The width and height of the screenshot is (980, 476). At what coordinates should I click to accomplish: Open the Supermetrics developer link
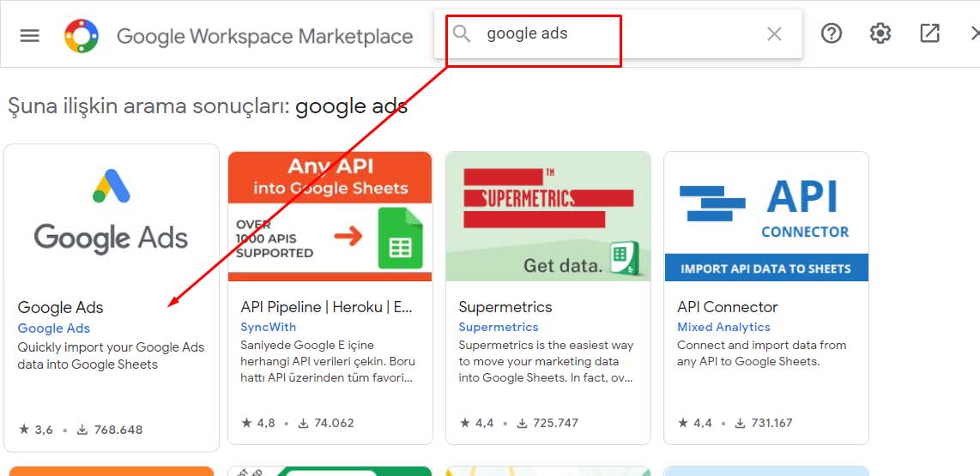pyautogui.click(x=498, y=327)
